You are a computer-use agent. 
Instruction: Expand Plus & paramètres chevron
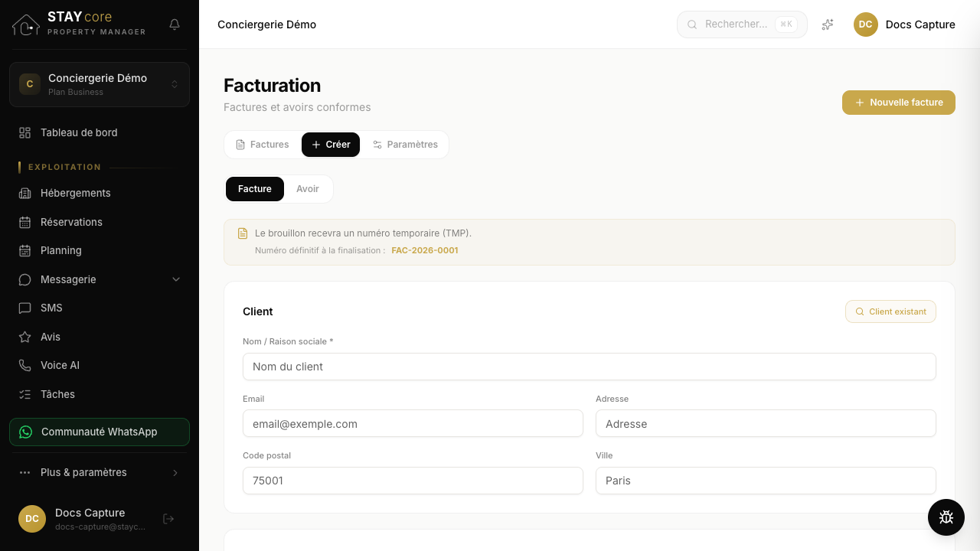(x=175, y=472)
